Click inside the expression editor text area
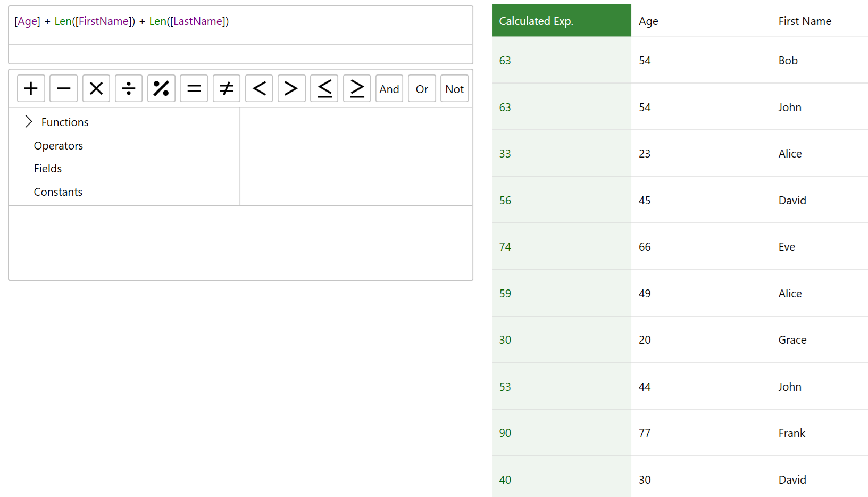This screenshot has height=497, width=868. (x=240, y=24)
